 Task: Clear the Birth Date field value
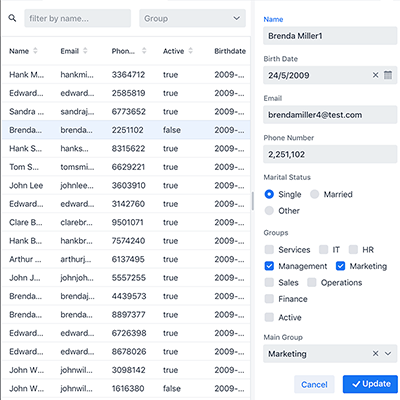tap(375, 75)
